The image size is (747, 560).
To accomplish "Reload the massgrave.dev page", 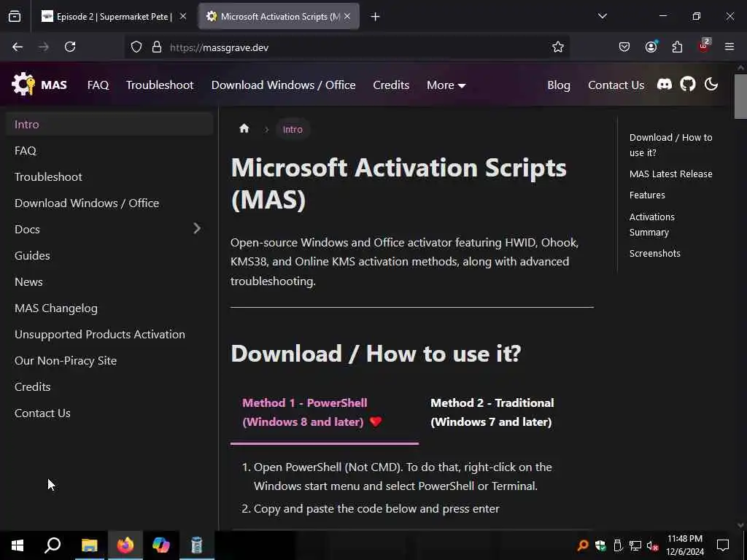I will [70, 47].
